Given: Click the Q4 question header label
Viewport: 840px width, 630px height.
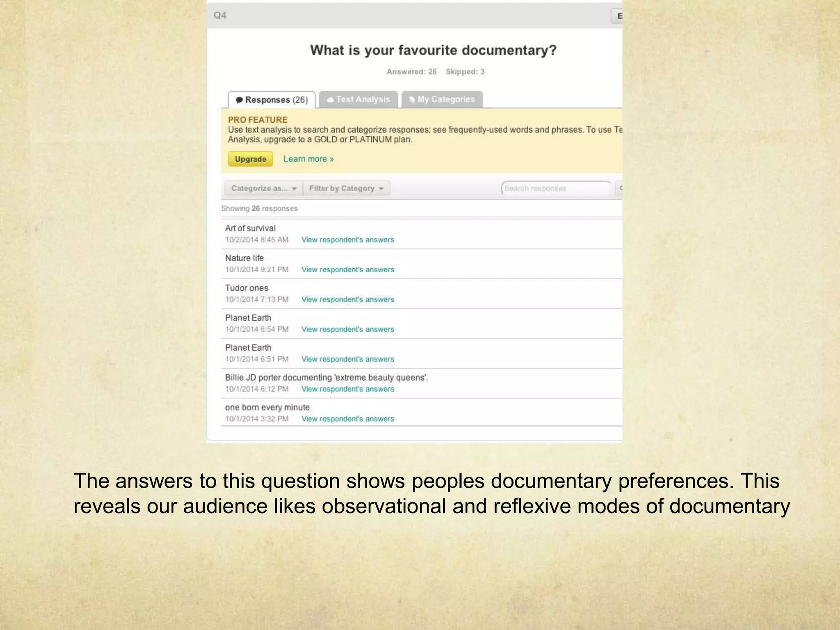Looking at the screenshot, I should 220,16.
